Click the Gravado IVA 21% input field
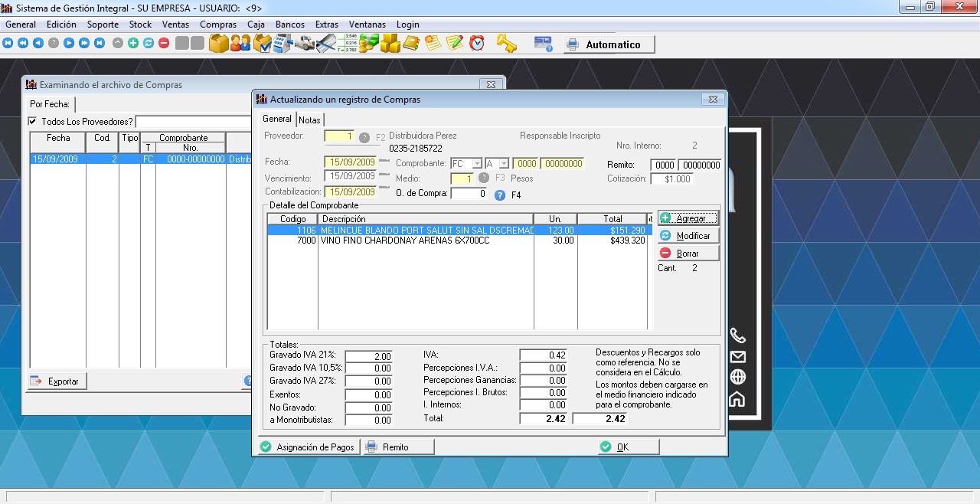980x504 pixels. click(x=368, y=356)
